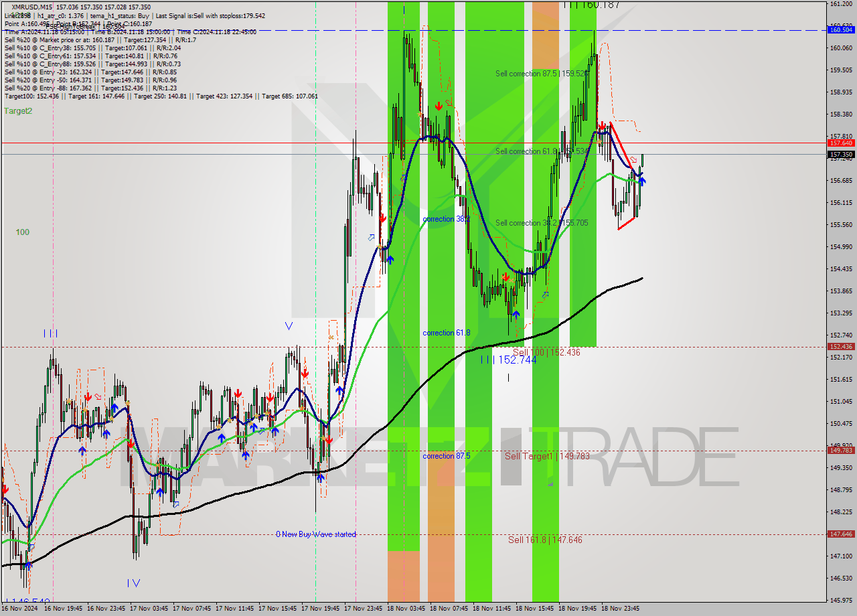Click the blue 'correction 38.2' label
Viewport: 857px width, 616px height.
click(447, 219)
